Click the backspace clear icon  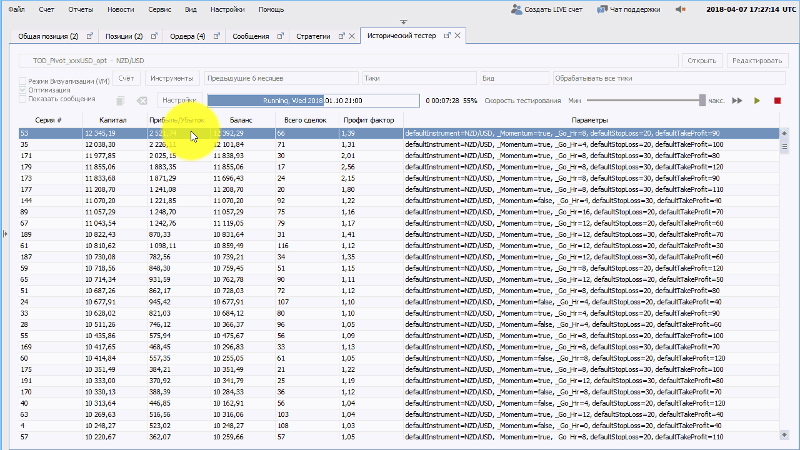point(142,101)
